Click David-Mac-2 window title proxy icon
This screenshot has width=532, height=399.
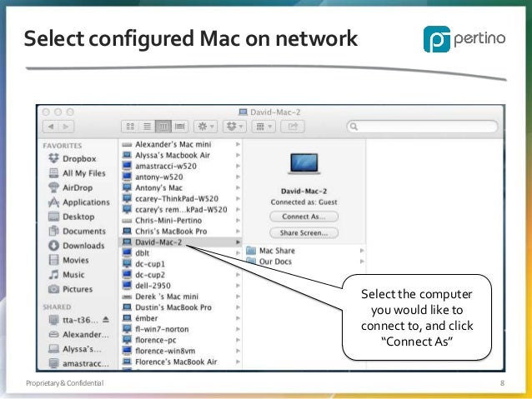[243, 112]
